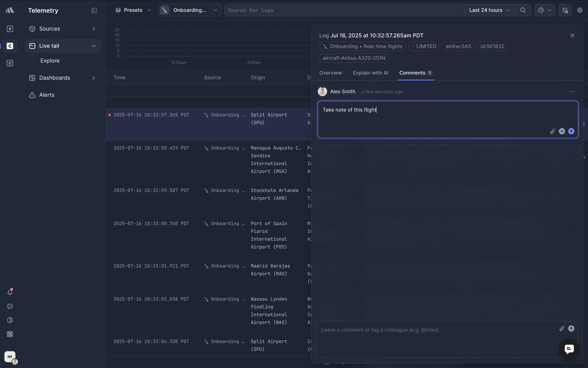588x368 pixels.
Task: Switch to Explain with AI tab
Action: tap(370, 73)
